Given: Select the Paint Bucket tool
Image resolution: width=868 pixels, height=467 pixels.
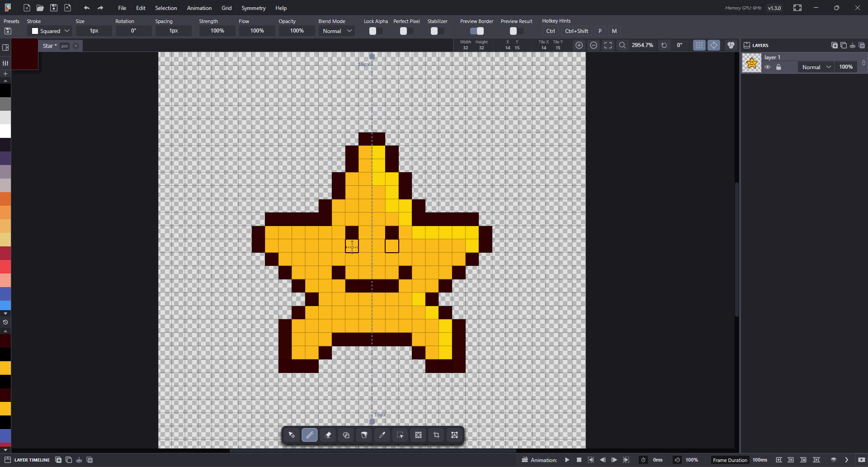Looking at the screenshot, I should coord(364,435).
